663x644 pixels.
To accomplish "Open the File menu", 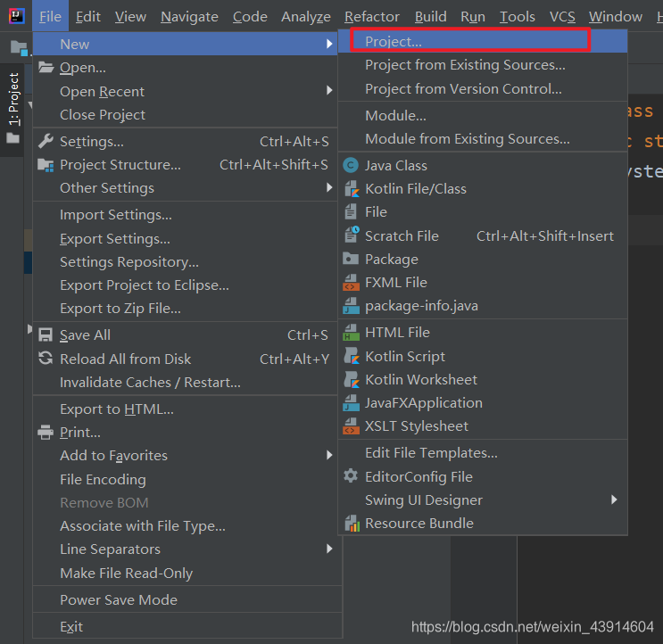I will tap(50, 16).
